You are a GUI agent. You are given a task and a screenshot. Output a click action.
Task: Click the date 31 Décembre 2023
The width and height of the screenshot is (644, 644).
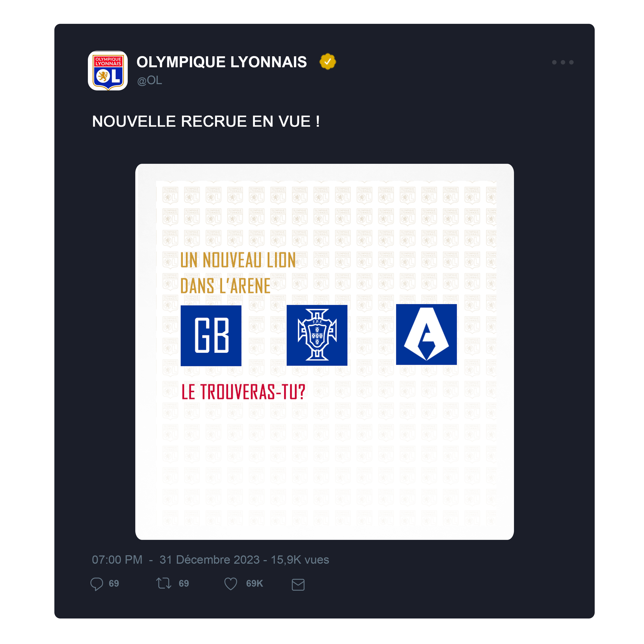[209, 560]
